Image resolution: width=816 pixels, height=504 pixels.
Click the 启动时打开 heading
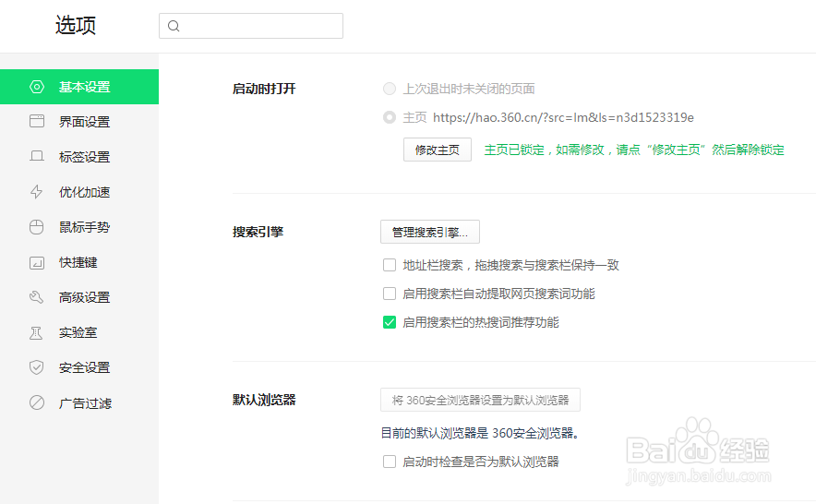[x=264, y=89]
